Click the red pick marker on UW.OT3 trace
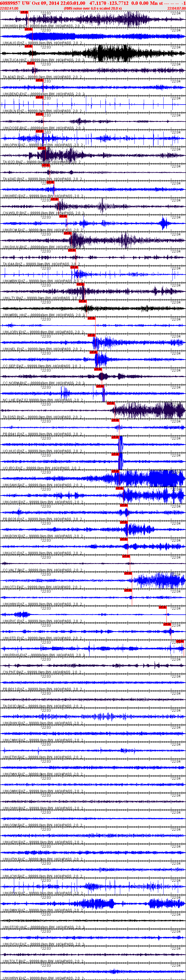Viewport: 186px width, 980px height. pyautogui.click(x=128, y=573)
